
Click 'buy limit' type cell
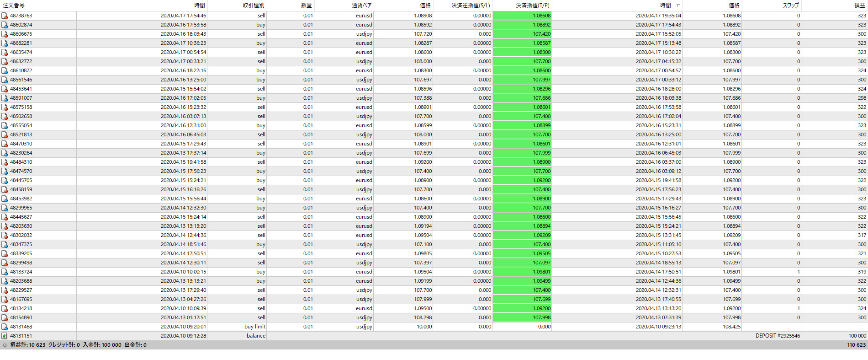[x=254, y=327]
